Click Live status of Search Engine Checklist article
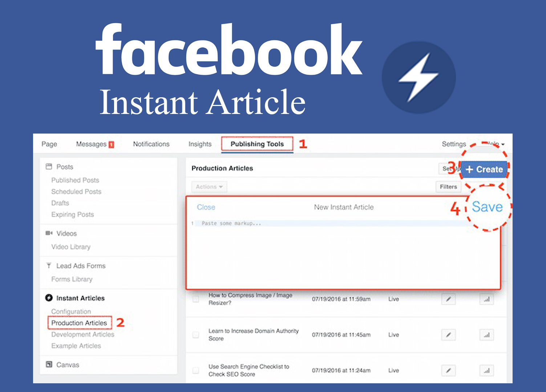This screenshot has height=392, width=546. point(393,370)
